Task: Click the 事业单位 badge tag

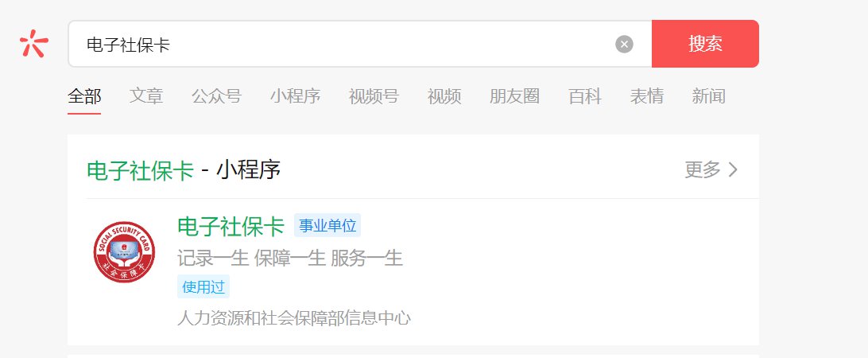Action: tap(327, 226)
